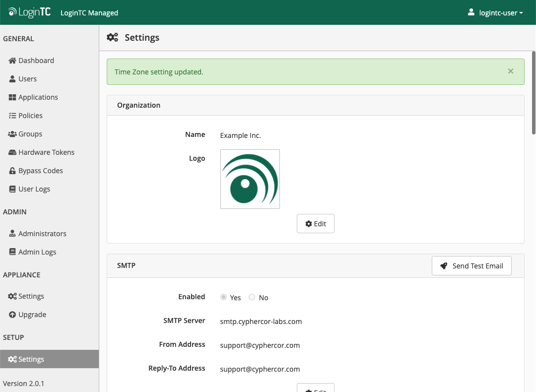The height and width of the screenshot is (392, 536).
Task: Click the organization logo thumbnail
Action: pyautogui.click(x=250, y=179)
